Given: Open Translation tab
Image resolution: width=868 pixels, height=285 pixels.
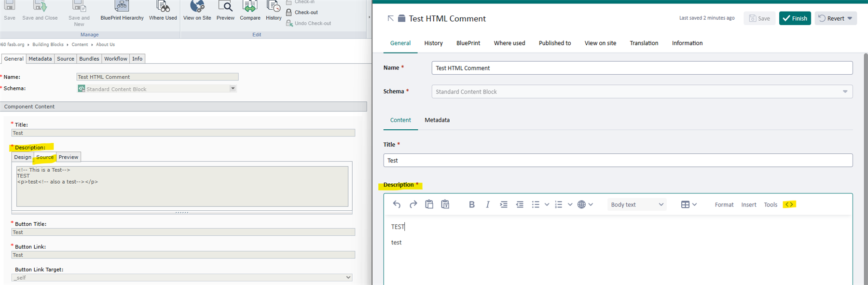Looking at the screenshot, I should (644, 43).
